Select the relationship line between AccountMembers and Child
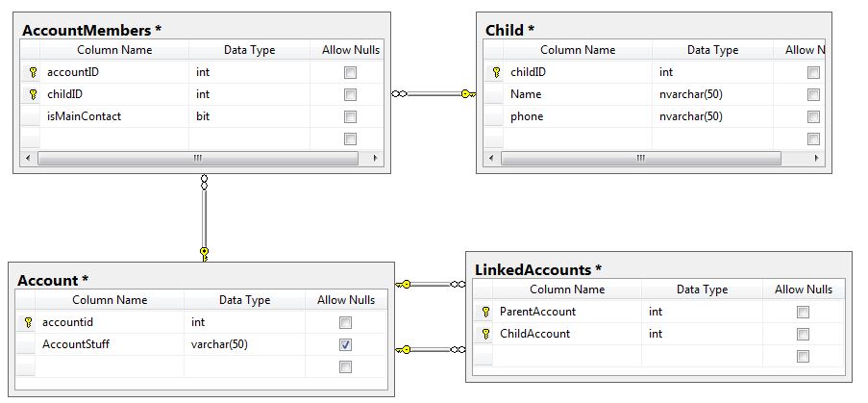This screenshot has width=868, height=403. [x=434, y=94]
